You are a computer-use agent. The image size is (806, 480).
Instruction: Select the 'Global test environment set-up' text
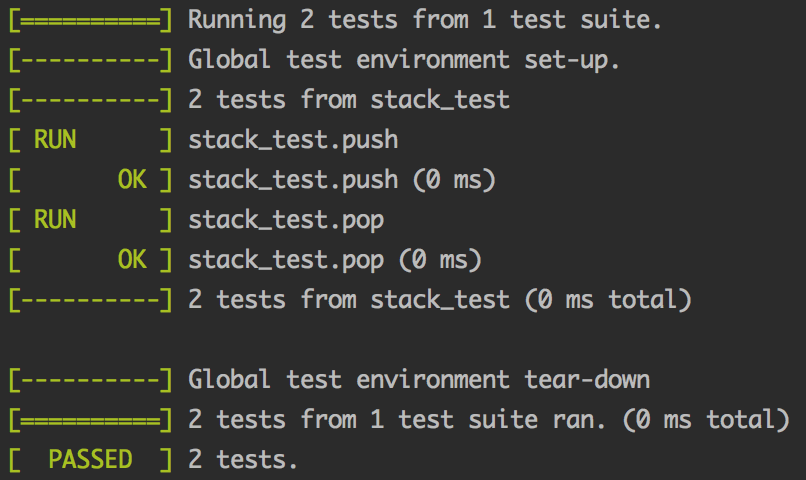[x=404, y=61]
